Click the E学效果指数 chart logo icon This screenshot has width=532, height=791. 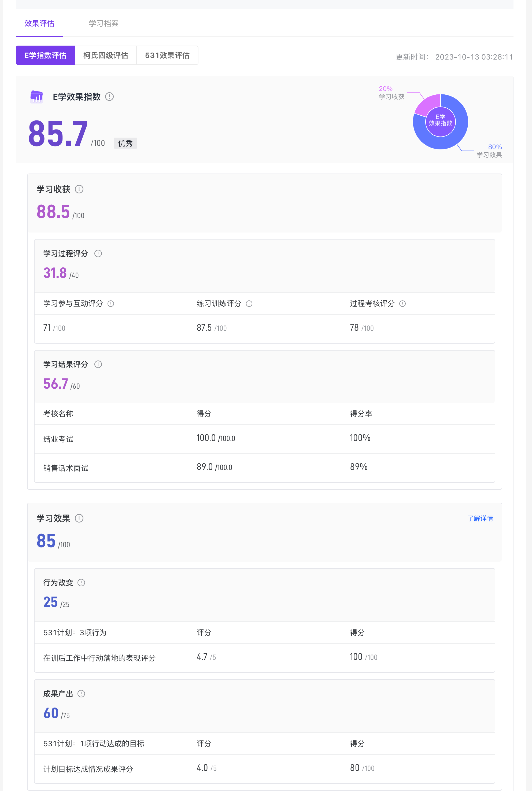click(37, 97)
